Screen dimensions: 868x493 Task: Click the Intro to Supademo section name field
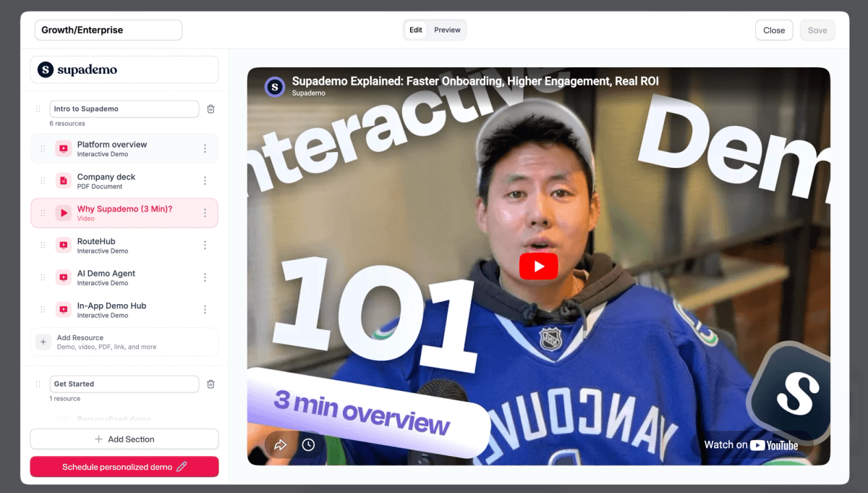pyautogui.click(x=124, y=109)
